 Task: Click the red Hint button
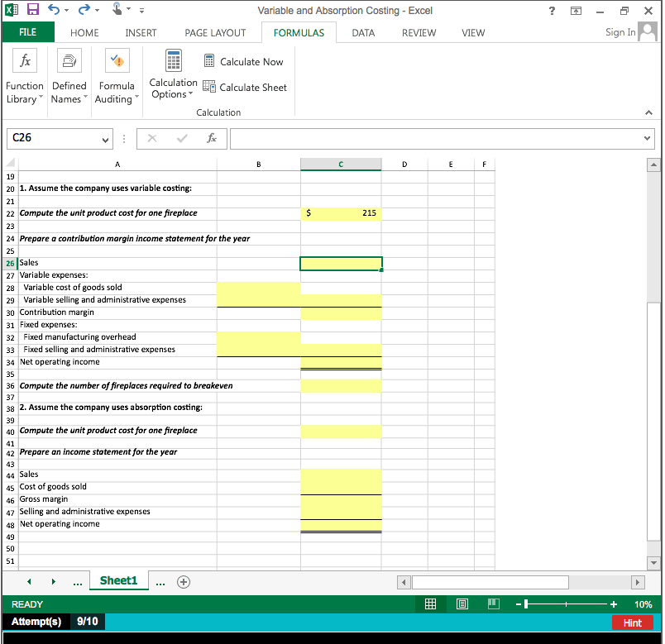pos(632,623)
